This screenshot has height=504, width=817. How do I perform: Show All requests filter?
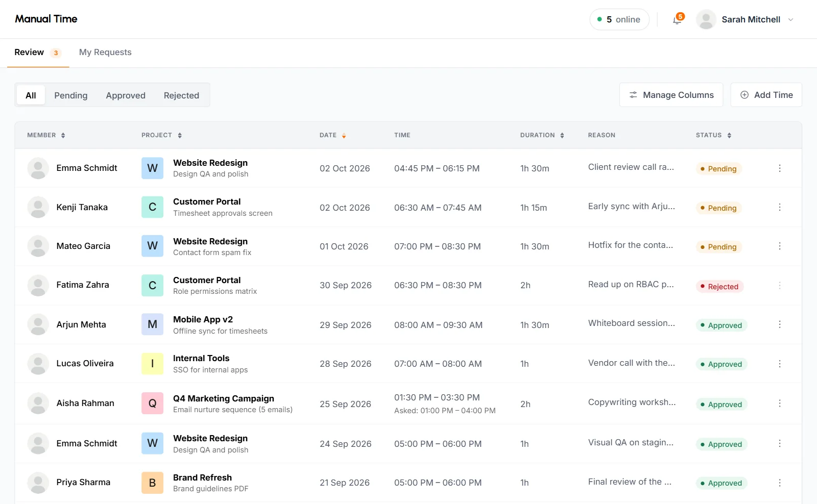click(31, 95)
